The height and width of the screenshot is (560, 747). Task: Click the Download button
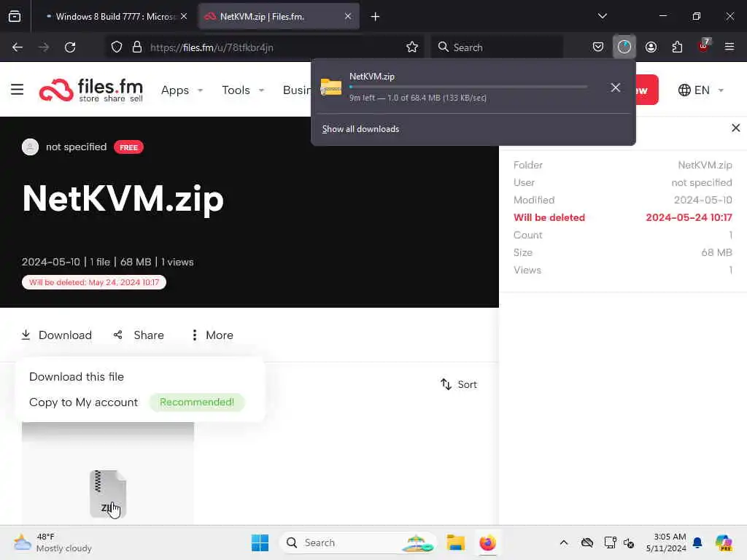coord(57,335)
